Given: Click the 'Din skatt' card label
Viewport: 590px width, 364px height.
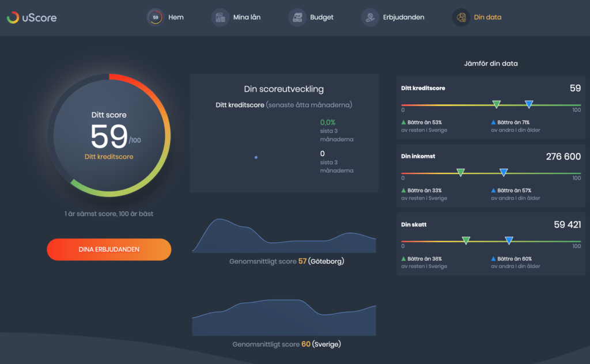Looking at the screenshot, I should tap(414, 225).
